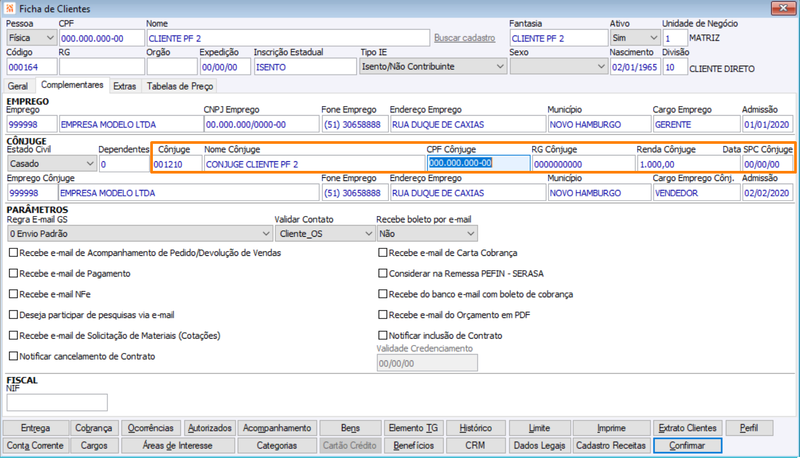
Task: Click the Nome field with CLIENTE PF 2
Action: pyautogui.click(x=288, y=38)
